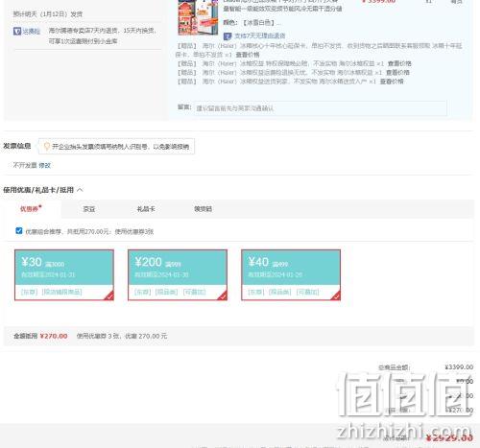Switch to the 京豆 tab

(89, 209)
